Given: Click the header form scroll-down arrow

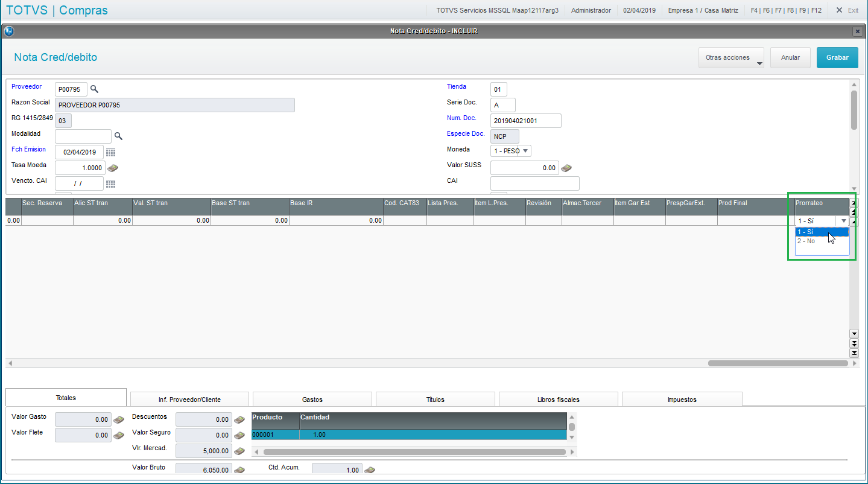Looking at the screenshot, I should coord(854,188).
